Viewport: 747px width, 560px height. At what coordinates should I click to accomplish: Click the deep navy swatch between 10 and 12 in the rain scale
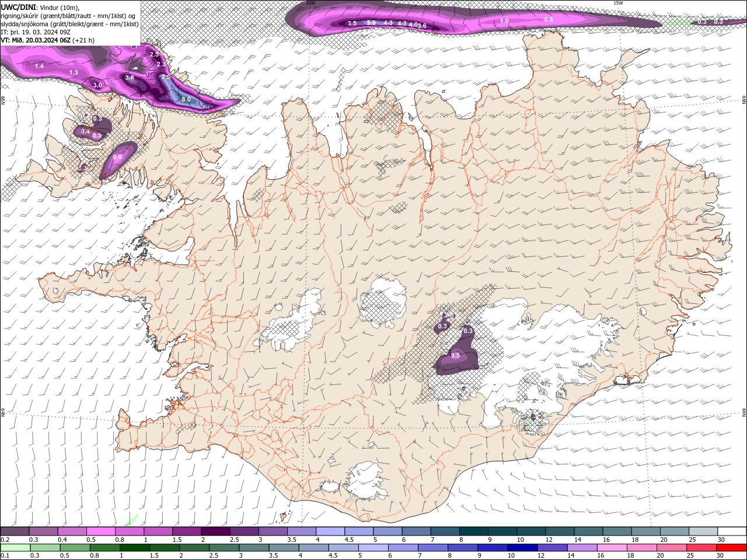[x=522, y=548]
